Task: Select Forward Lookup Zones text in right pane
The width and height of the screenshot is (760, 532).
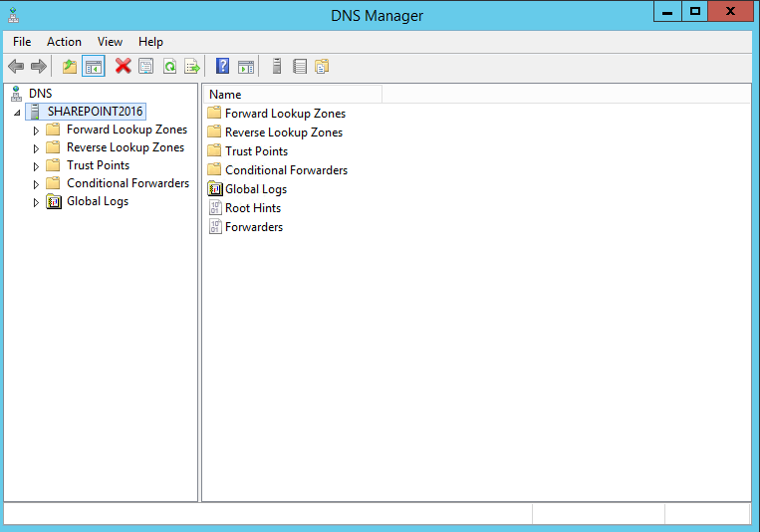Action: (x=286, y=114)
